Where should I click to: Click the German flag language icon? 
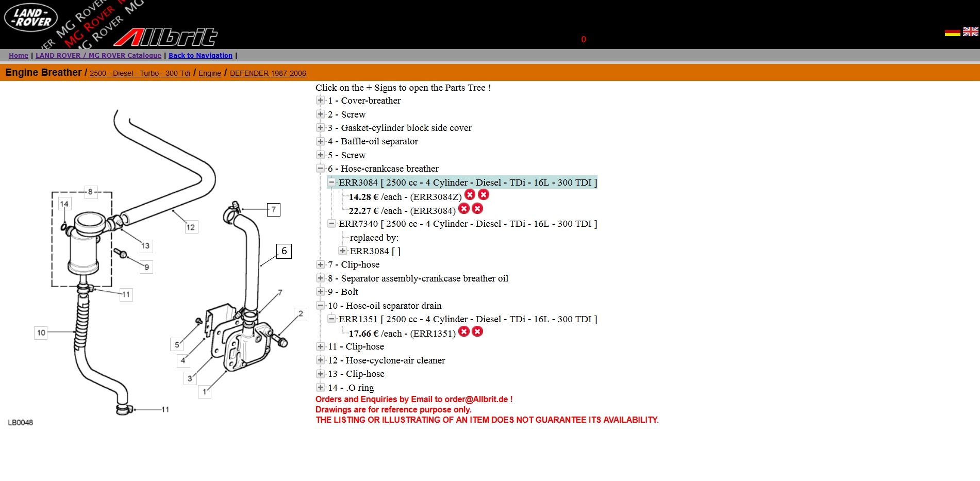tap(952, 32)
